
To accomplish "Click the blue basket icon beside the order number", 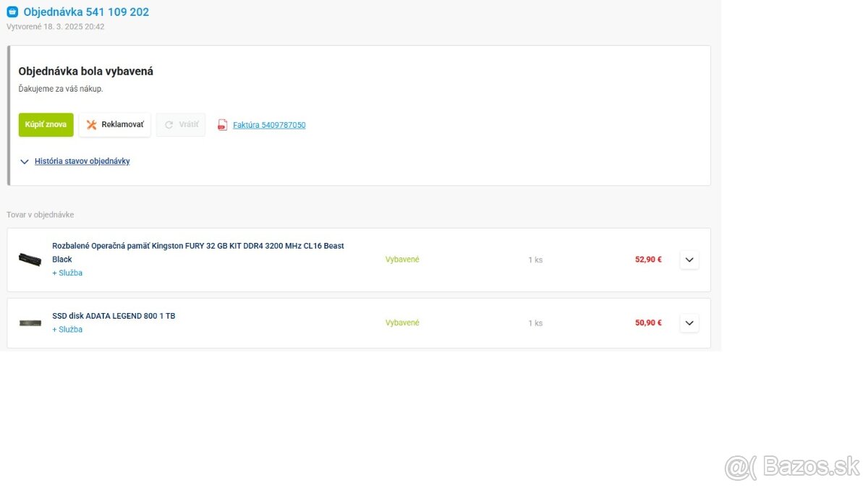I will [x=12, y=12].
